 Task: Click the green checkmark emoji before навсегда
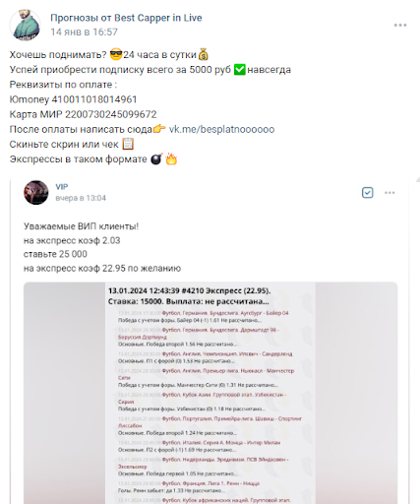point(240,70)
